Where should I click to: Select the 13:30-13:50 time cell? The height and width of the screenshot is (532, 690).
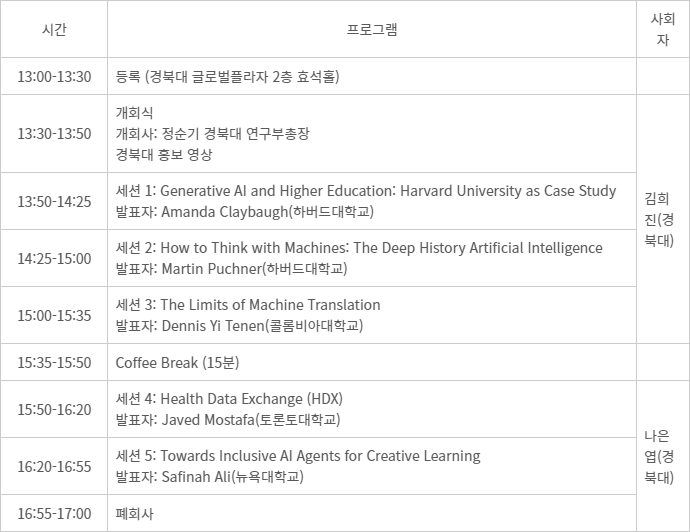54,134
